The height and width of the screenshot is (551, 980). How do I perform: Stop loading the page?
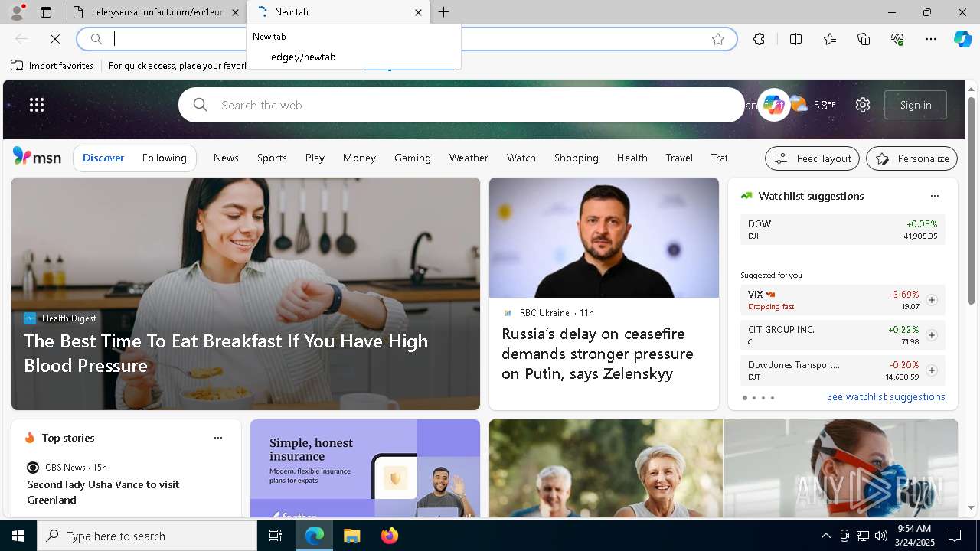tap(55, 39)
